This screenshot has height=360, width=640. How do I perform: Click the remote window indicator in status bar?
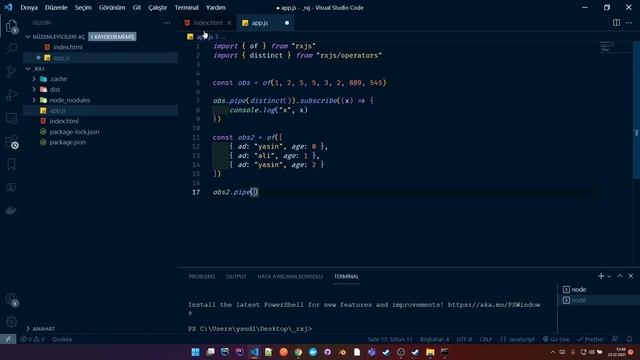coord(8,339)
